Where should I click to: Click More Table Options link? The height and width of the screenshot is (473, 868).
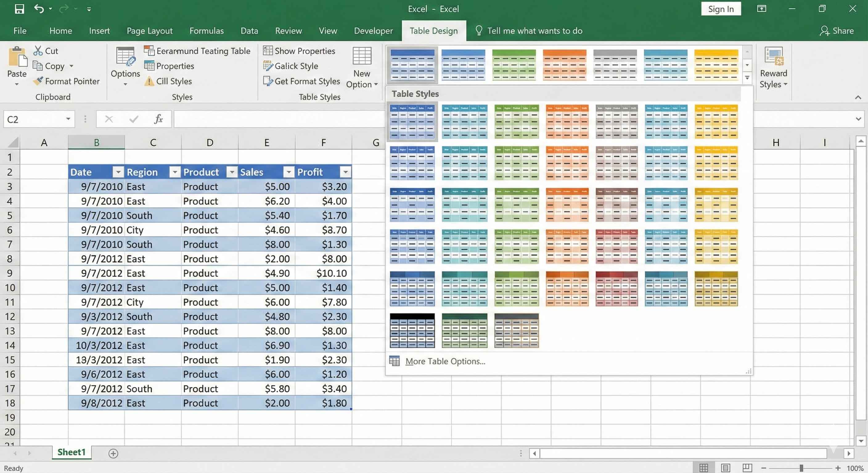445,361
